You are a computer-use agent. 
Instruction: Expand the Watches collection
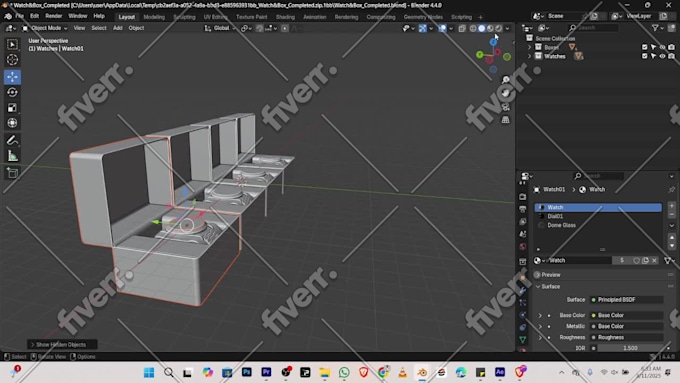coord(530,56)
